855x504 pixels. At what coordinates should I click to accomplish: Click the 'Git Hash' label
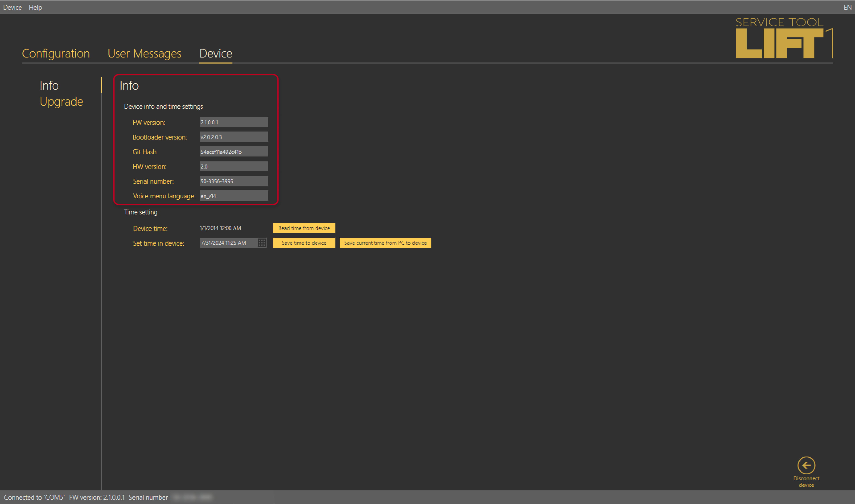(144, 152)
